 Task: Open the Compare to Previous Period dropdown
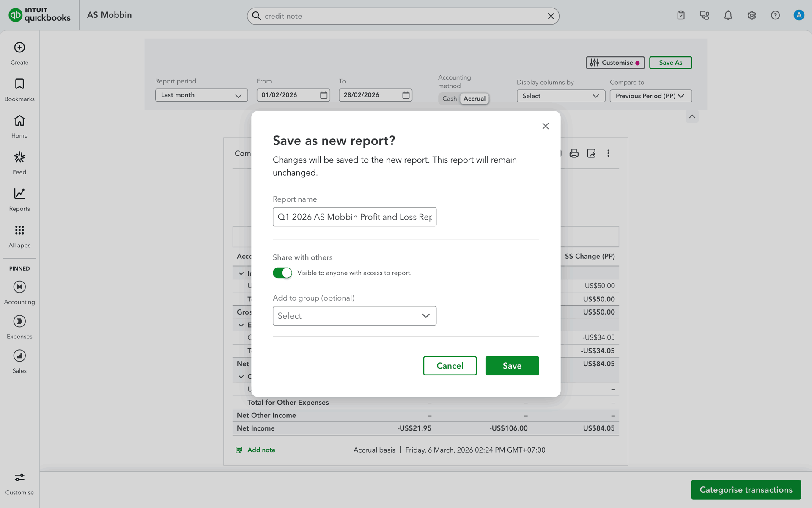click(x=650, y=96)
